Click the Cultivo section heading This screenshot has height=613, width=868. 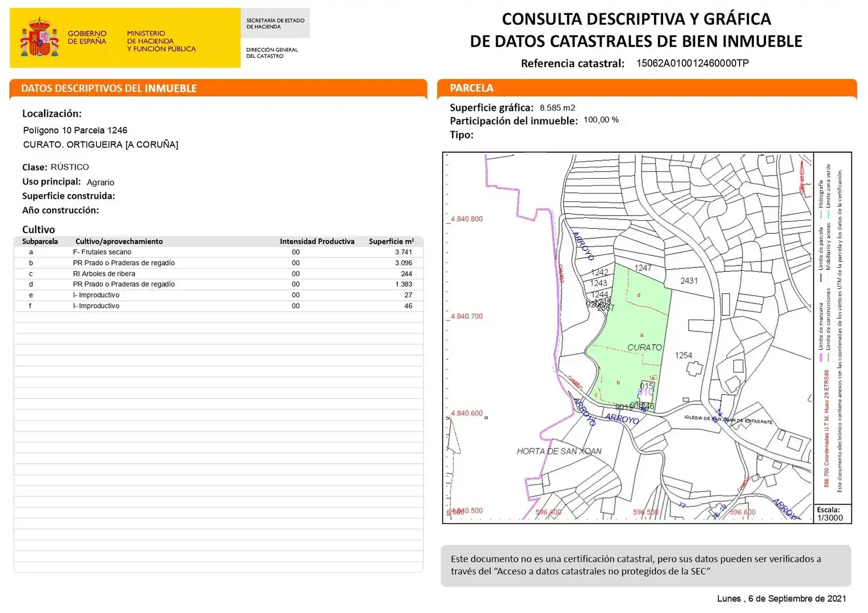(x=39, y=229)
